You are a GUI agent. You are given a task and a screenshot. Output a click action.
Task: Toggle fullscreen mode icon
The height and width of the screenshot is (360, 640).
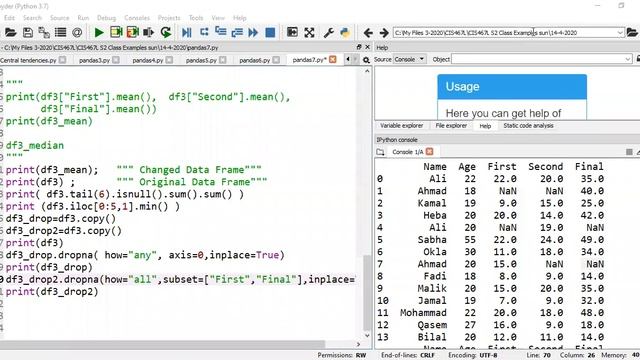pyautogui.click(x=309, y=32)
